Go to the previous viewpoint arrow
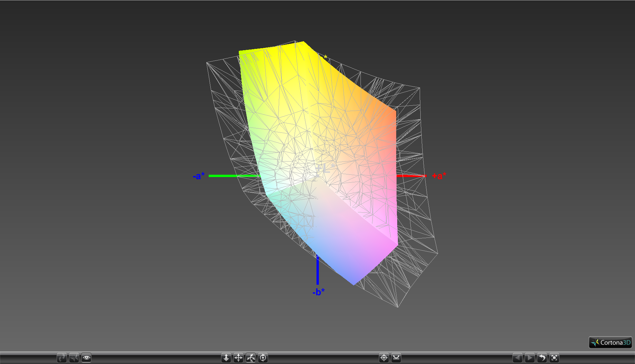The image size is (635, 364). click(518, 358)
